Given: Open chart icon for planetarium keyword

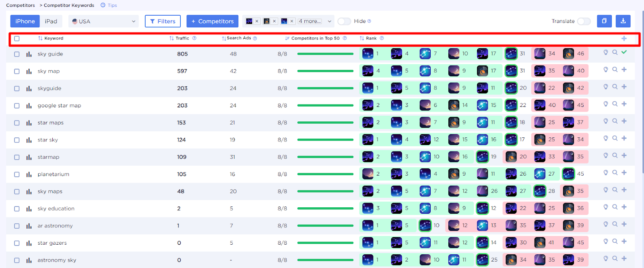Looking at the screenshot, I should (x=29, y=174).
